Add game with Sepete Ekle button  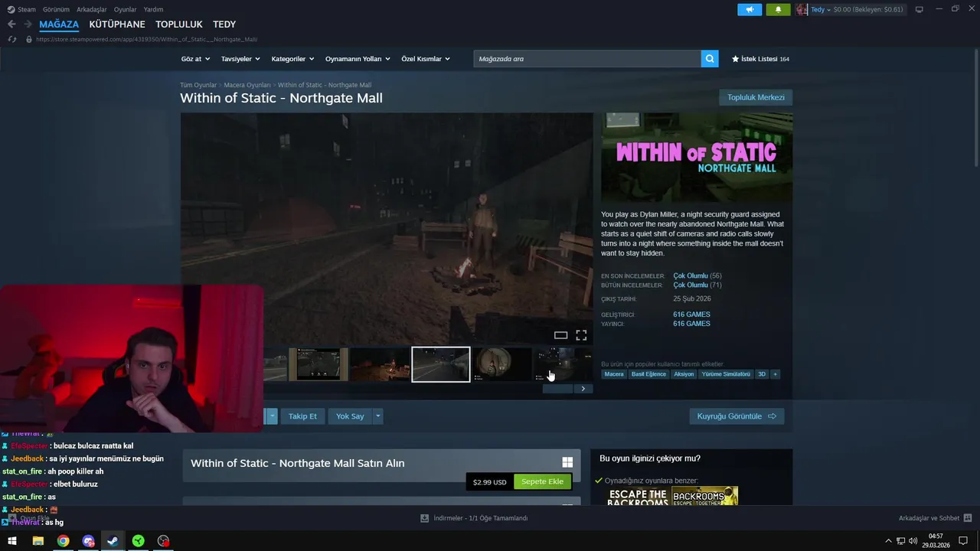[542, 481]
